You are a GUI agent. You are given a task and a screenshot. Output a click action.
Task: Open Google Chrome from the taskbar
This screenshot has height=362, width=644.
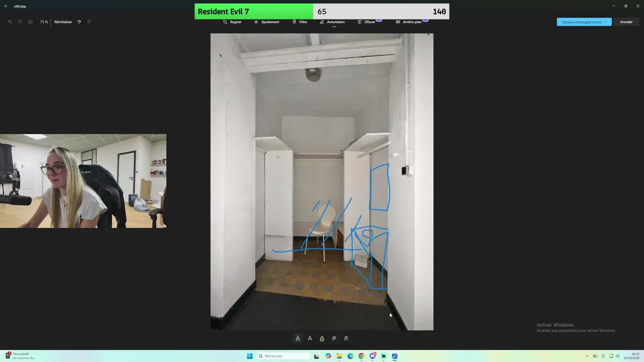[x=361, y=356]
